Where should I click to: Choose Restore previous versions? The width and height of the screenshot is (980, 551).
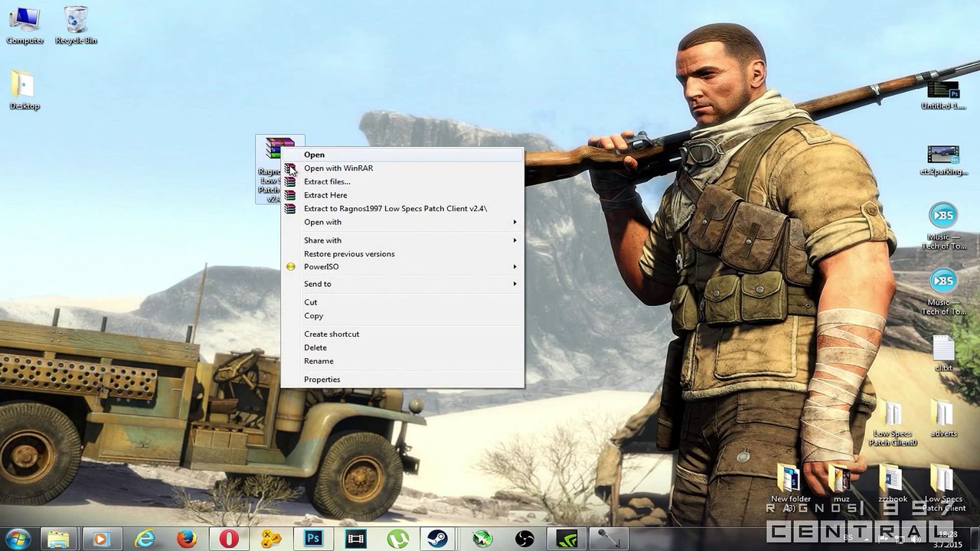click(x=403, y=254)
